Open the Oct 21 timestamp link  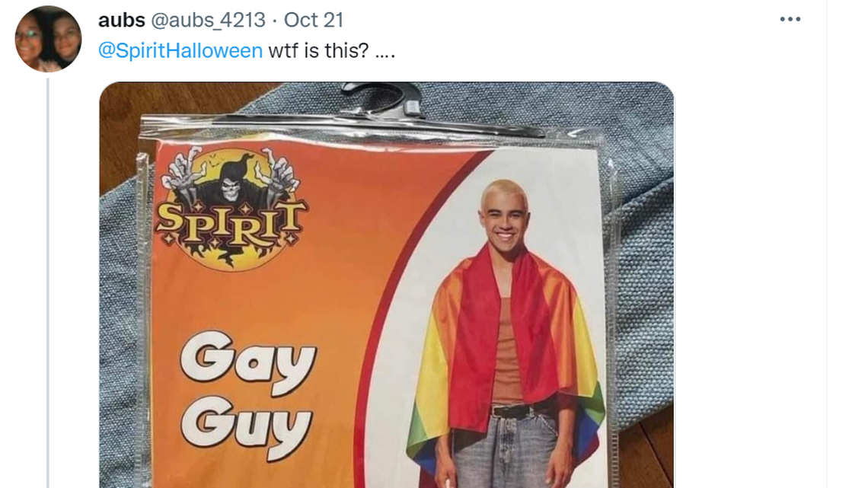tap(314, 20)
